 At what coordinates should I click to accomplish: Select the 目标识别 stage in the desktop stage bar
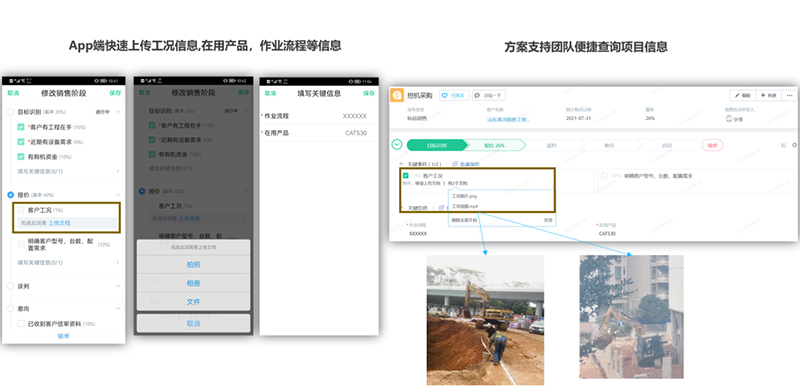(437, 145)
